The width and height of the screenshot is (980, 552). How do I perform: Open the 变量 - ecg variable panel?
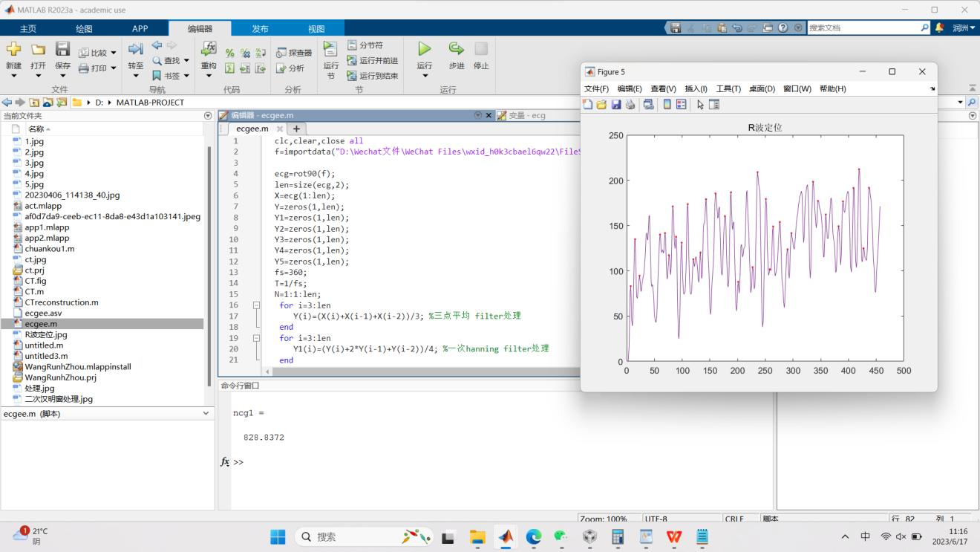527,116
